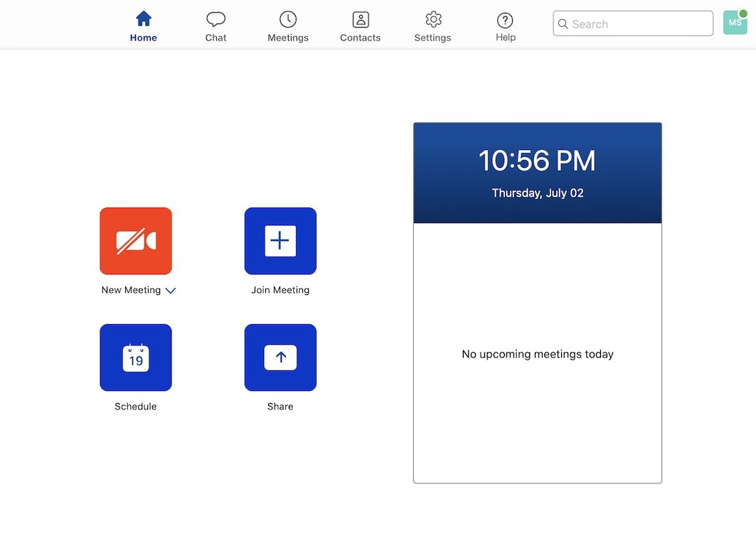Image resolution: width=756 pixels, height=553 pixels.
Task: Click the magnifying glass in the search box
Action: (563, 24)
